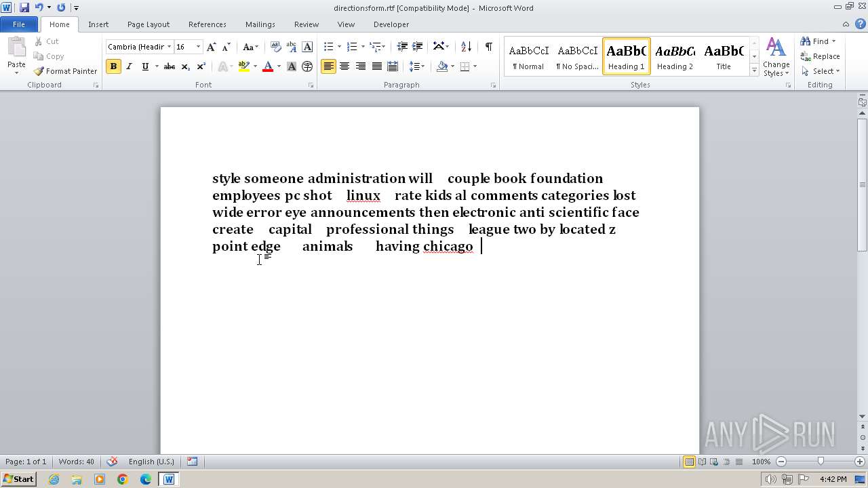Click the Grow Font icon

(212, 47)
